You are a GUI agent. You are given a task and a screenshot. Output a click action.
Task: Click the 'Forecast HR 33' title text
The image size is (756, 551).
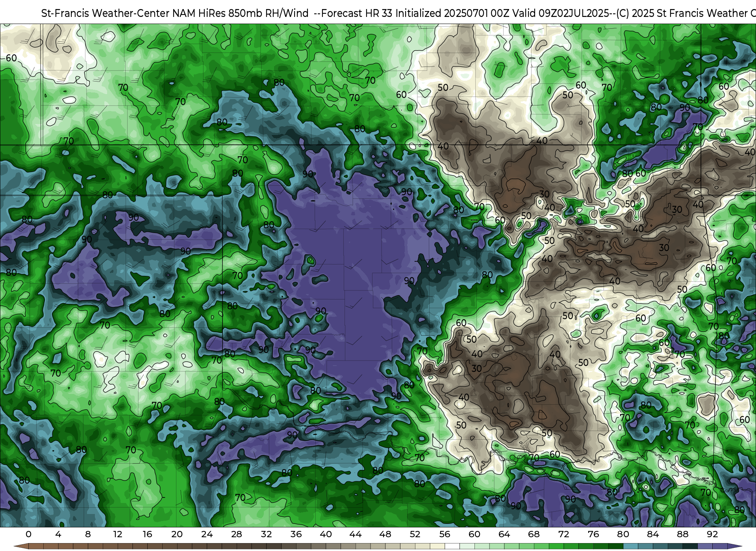click(x=357, y=13)
